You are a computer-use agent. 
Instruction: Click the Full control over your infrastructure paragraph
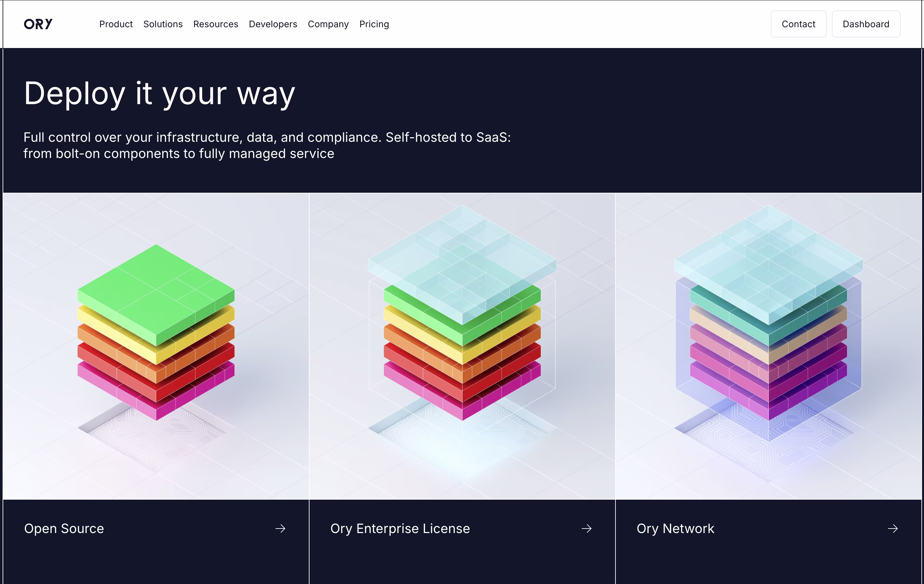pos(267,145)
